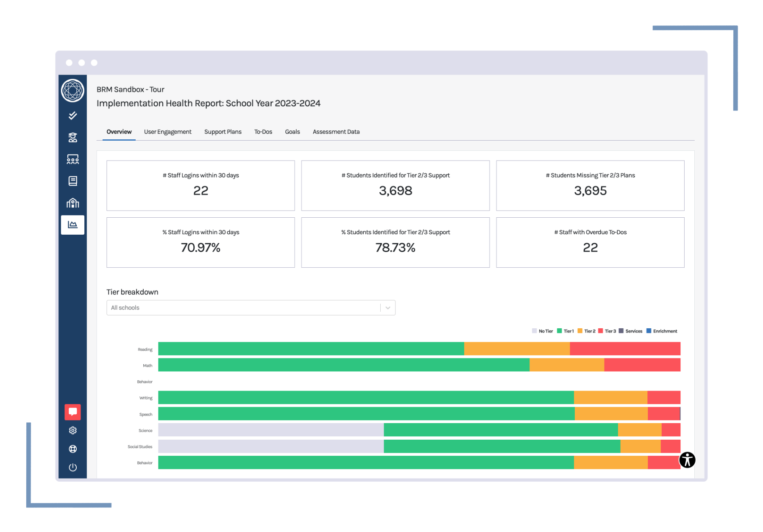Image resolution: width=763 pixels, height=532 pixels.
Task: Click the Implementation Health Report heading
Action: click(209, 103)
